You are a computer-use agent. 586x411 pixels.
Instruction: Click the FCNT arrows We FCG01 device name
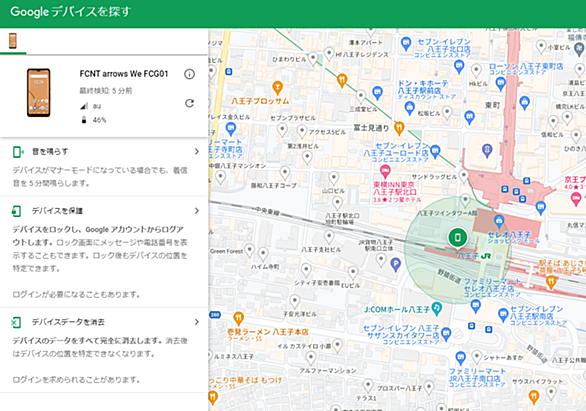124,74
